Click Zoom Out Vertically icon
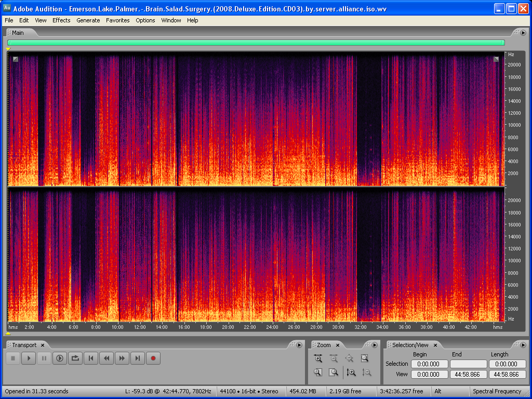532x399 pixels. [x=367, y=373]
